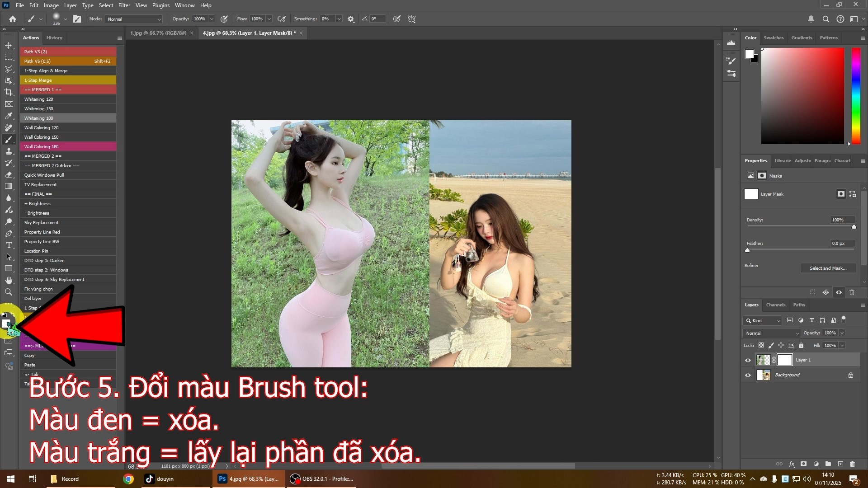Open the Flow percentage dropdown

(x=269, y=19)
